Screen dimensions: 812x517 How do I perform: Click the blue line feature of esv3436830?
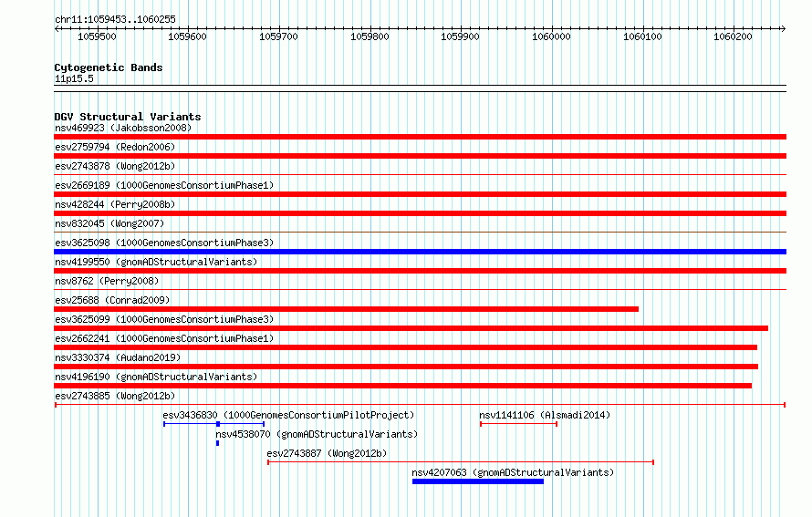213,424
